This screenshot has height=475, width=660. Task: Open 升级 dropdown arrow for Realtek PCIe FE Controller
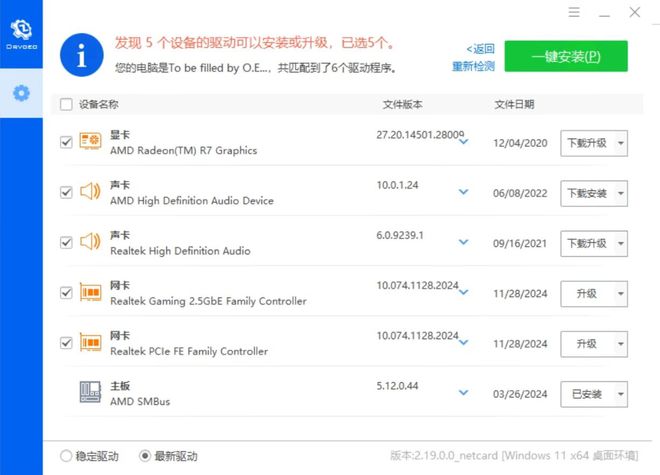(x=621, y=344)
